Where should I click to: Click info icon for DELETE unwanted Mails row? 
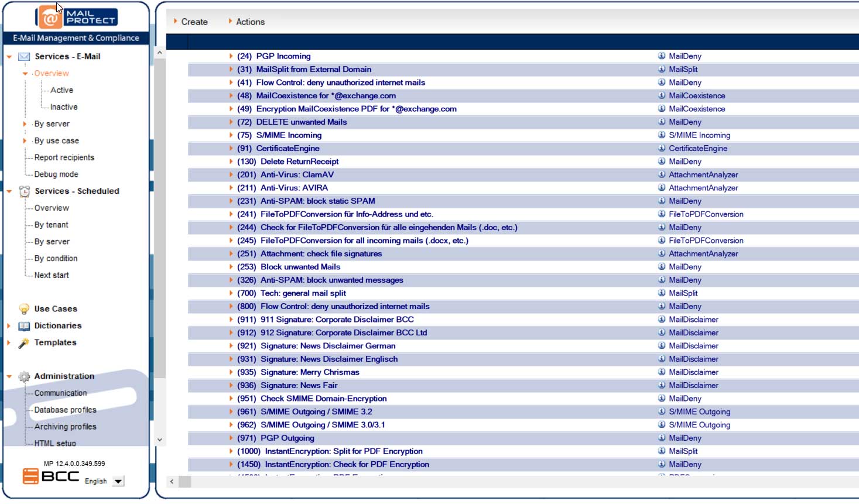point(662,122)
